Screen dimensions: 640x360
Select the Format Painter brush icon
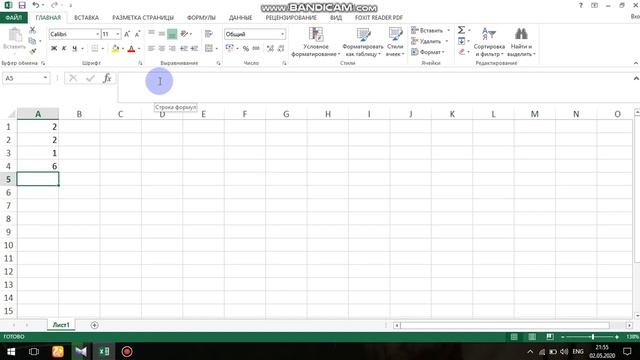pyautogui.click(x=33, y=51)
